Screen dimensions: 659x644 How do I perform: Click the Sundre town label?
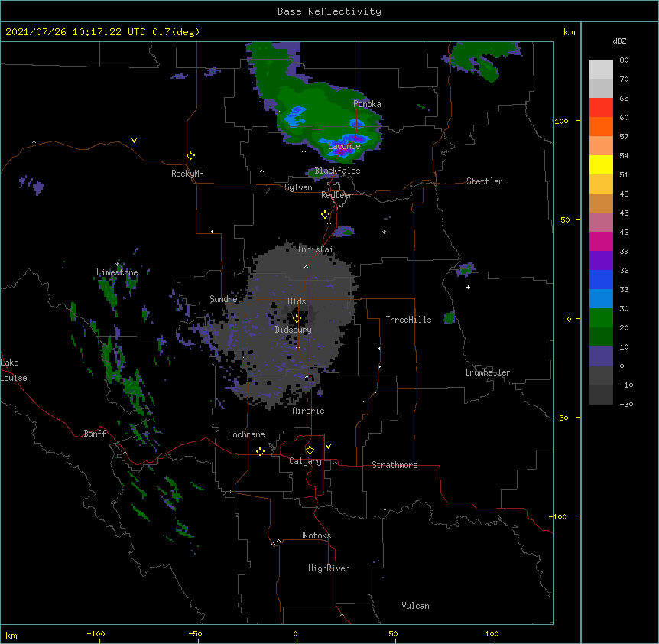coord(223,299)
